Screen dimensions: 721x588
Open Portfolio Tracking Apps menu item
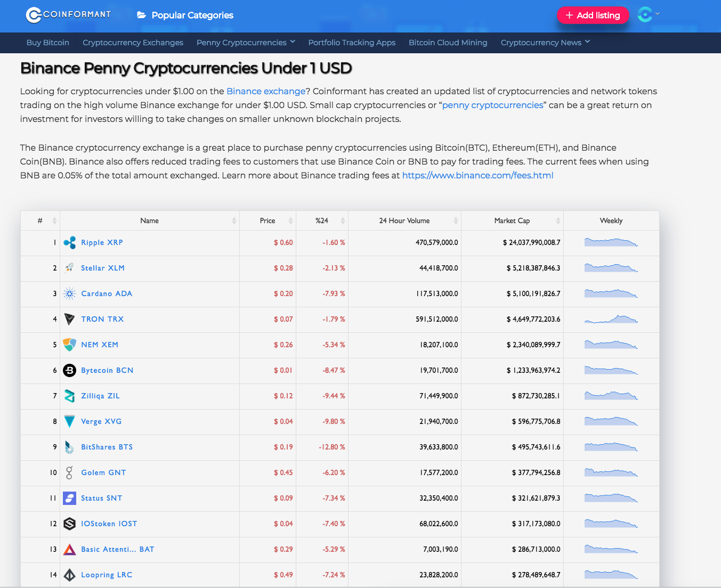click(352, 43)
